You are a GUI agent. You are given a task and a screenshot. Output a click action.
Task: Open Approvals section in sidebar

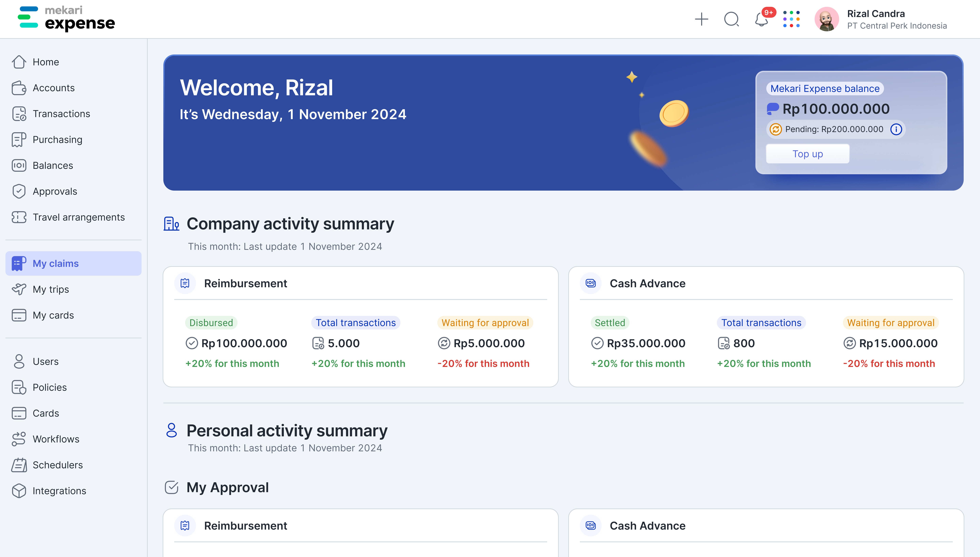pos(55,191)
